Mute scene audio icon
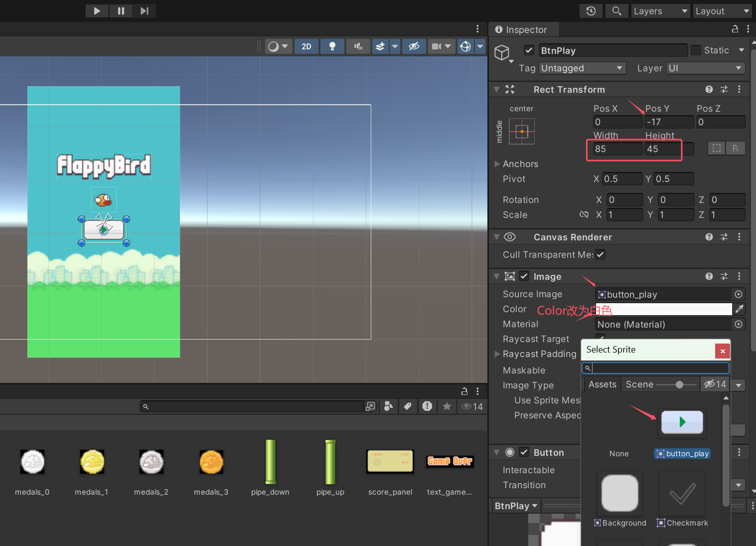The width and height of the screenshot is (756, 546). tap(358, 46)
